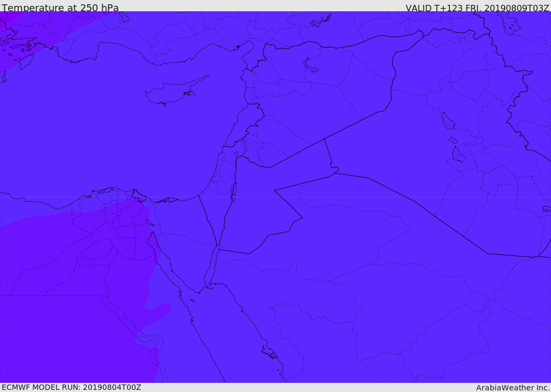Click the Dead Sea on the map
The image size is (551, 392).
234,190
